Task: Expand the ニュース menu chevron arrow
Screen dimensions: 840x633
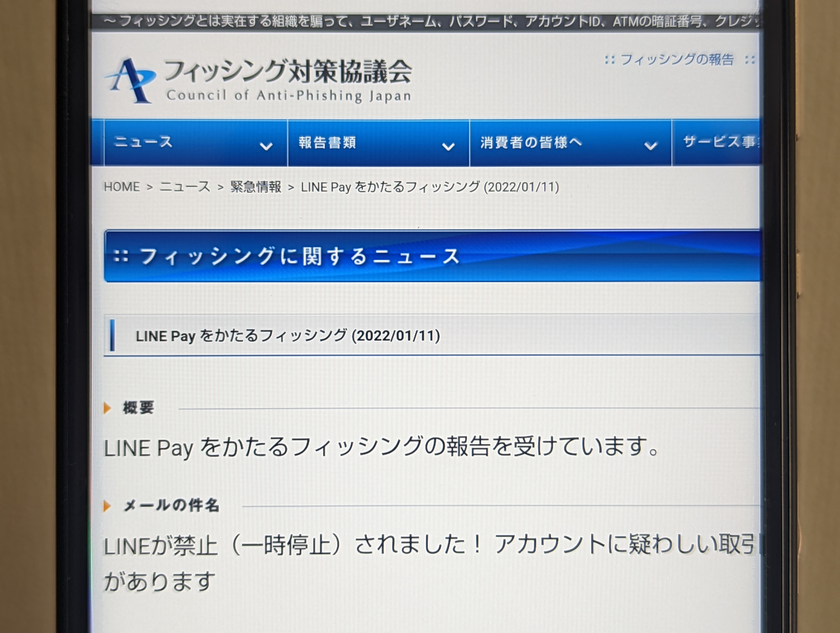Action: 266,146
